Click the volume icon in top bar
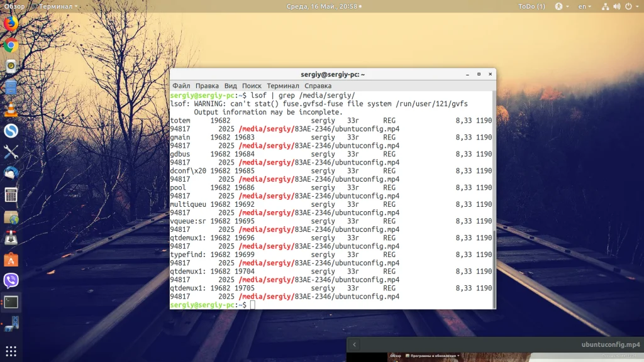 click(x=616, y=6)
